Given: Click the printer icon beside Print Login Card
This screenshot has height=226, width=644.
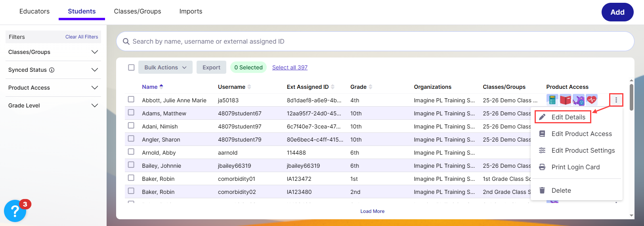Looking at the screenshot, I should (x=542, y=167).
